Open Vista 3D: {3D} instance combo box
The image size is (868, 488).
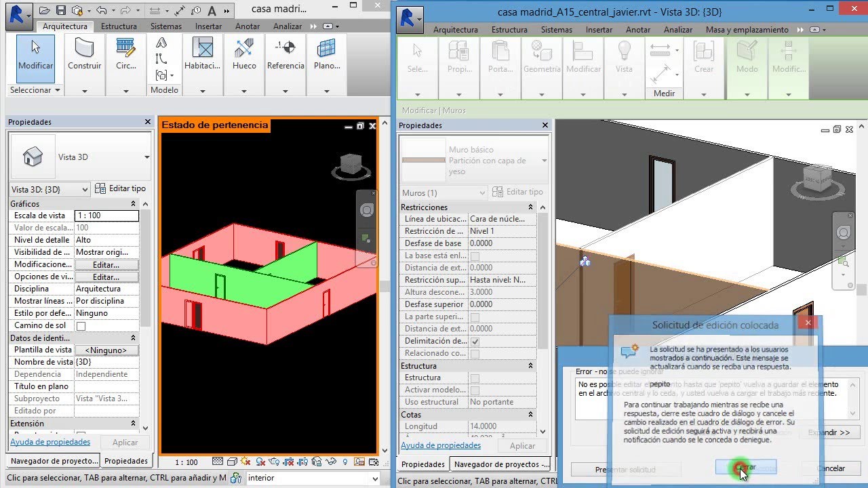pos(50,189)
